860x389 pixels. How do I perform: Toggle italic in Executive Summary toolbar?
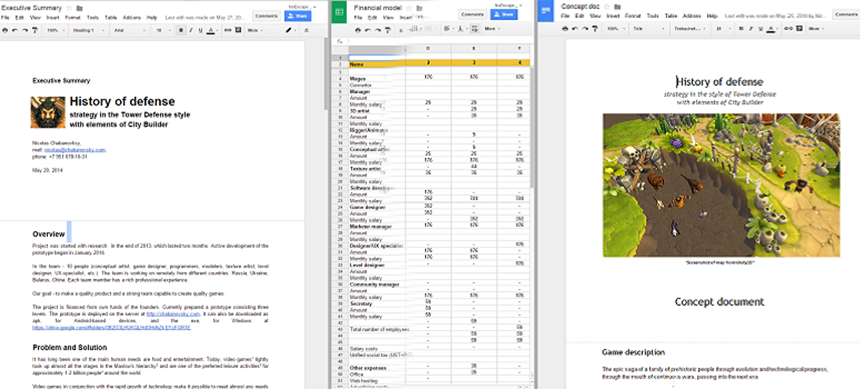click(191, 30)
